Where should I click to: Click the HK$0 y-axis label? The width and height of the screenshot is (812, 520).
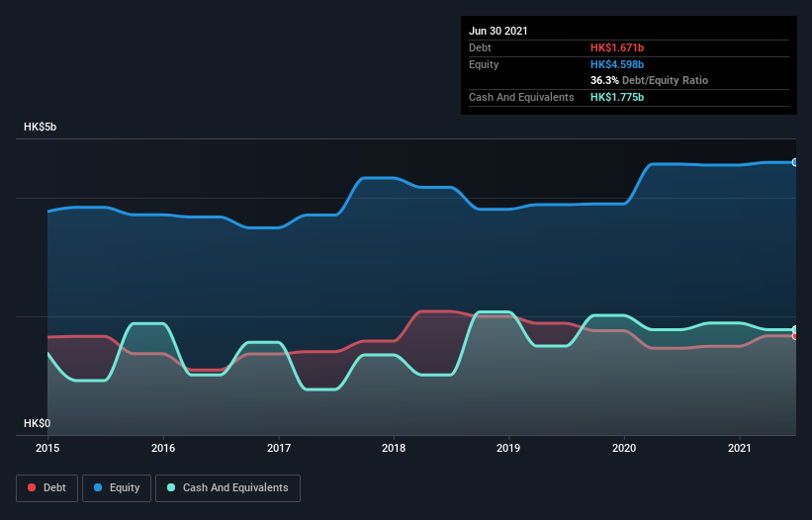38,424
